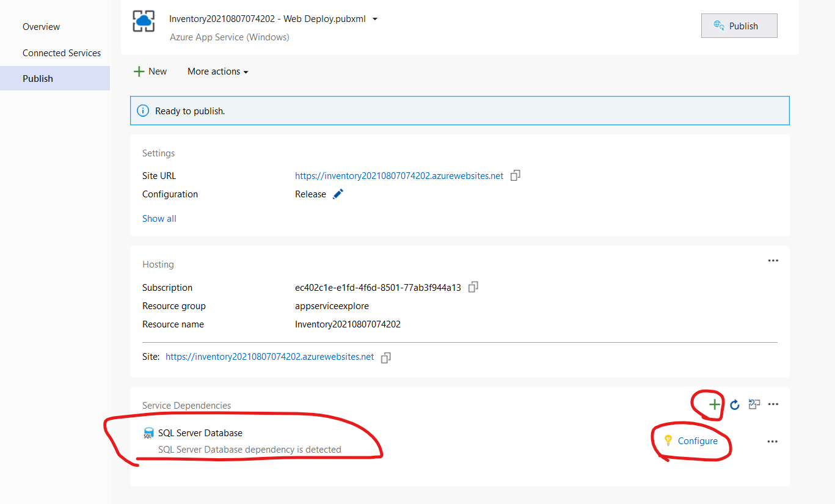835x504 pixels.
Task: Click the Azure App Service (Windows) subtitle
Action: (230, 37)
